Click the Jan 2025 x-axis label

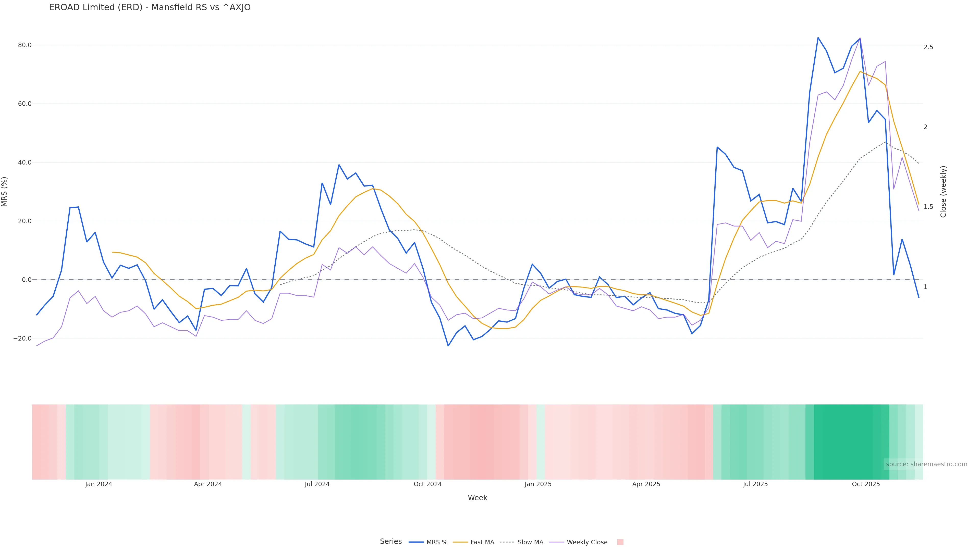pos(537,484)
